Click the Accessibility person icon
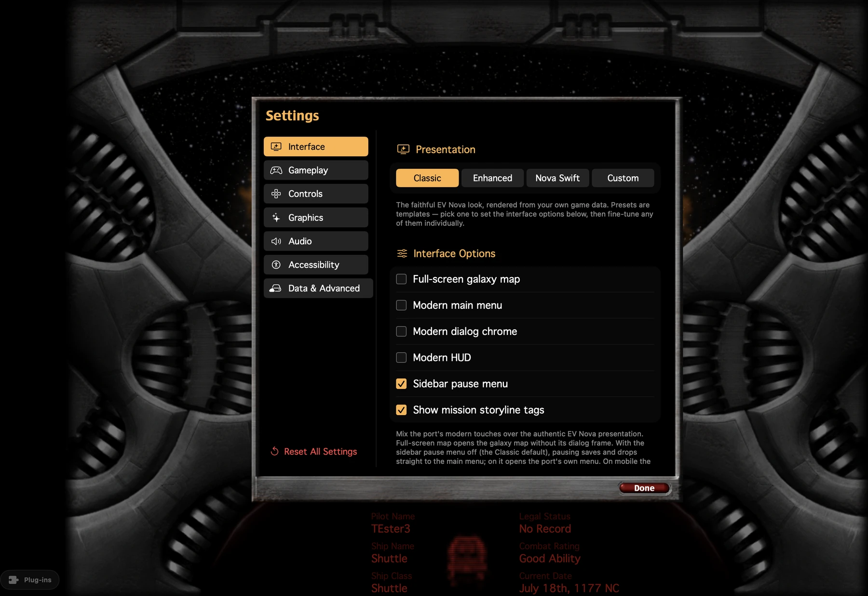 tap(276, 265)
